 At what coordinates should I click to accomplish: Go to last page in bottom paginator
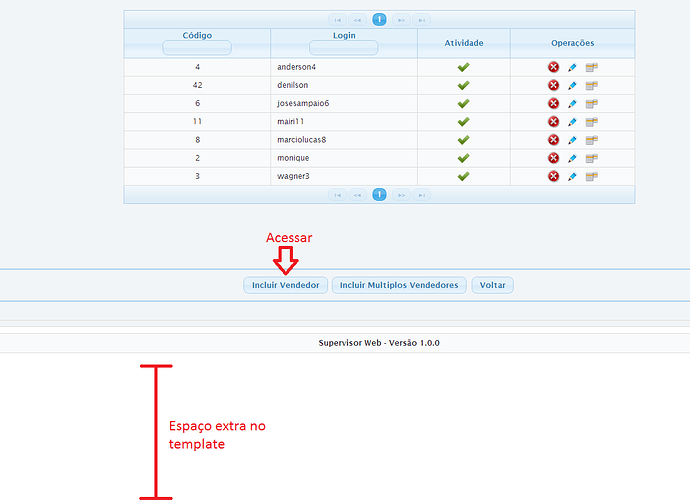coord(422,195)
